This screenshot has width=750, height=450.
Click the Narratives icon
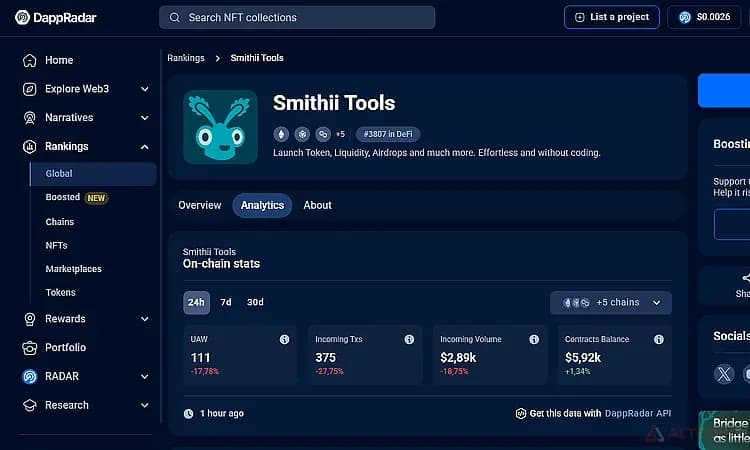pyautogui.click(x=30, y=118)
